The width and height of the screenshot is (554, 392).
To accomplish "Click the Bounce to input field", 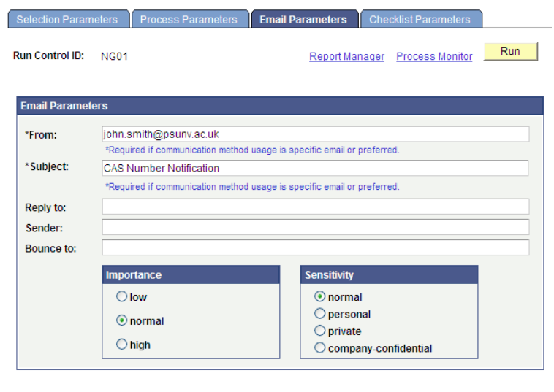I will point(315,247).
